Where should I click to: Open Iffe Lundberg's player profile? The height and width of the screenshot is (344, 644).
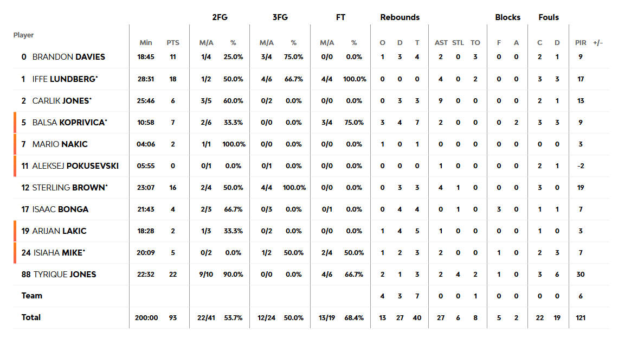tap(65, 79)
